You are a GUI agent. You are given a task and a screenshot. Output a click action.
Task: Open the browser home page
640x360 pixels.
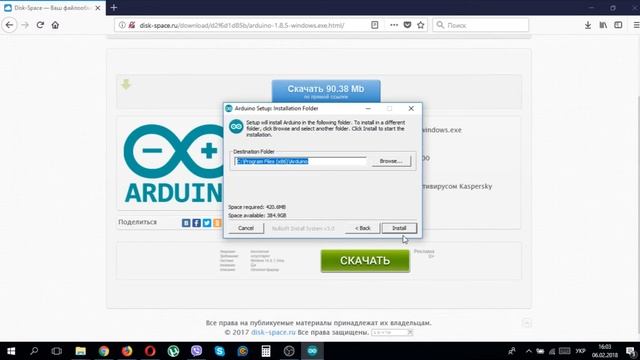click(x=55, y=25)
